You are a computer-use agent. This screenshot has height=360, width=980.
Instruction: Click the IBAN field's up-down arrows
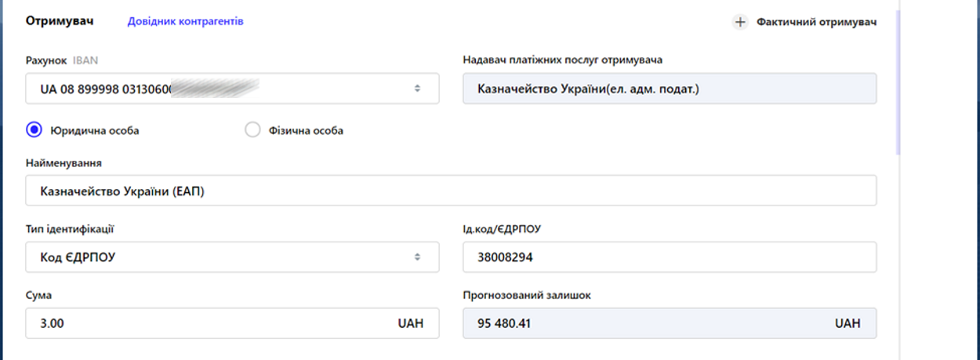point(418,89)
